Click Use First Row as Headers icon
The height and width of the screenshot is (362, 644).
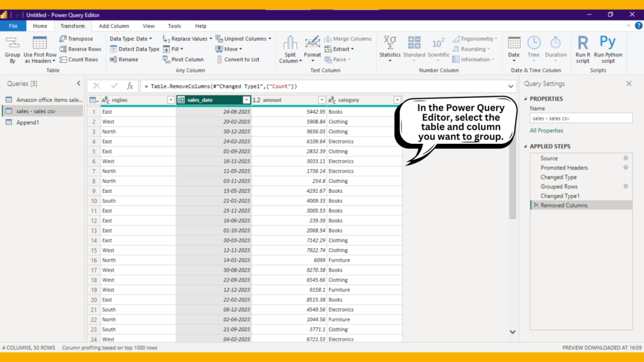[x=40, y=43]
